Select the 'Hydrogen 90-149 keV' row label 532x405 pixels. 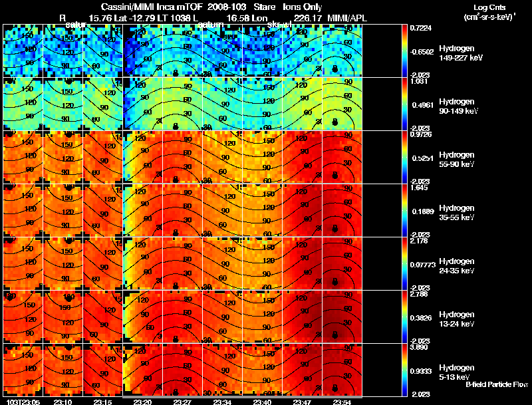point(459,106)
